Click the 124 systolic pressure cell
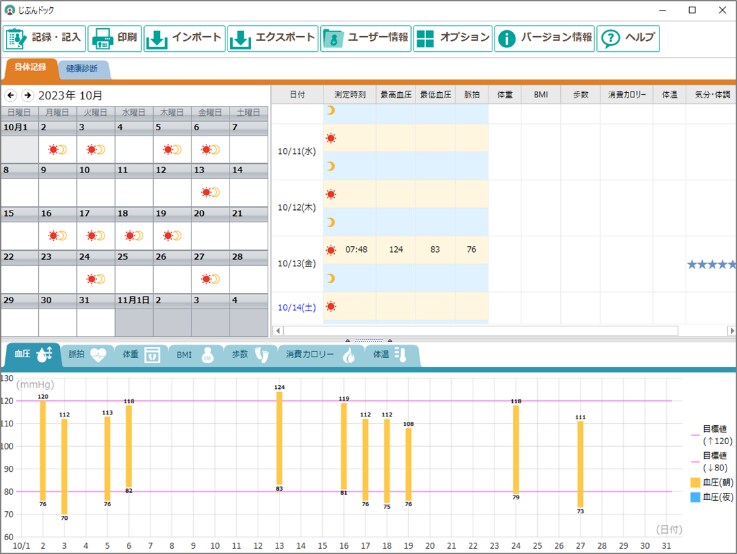The width and height of the screenshot is (737, 554). coord(396,250)
